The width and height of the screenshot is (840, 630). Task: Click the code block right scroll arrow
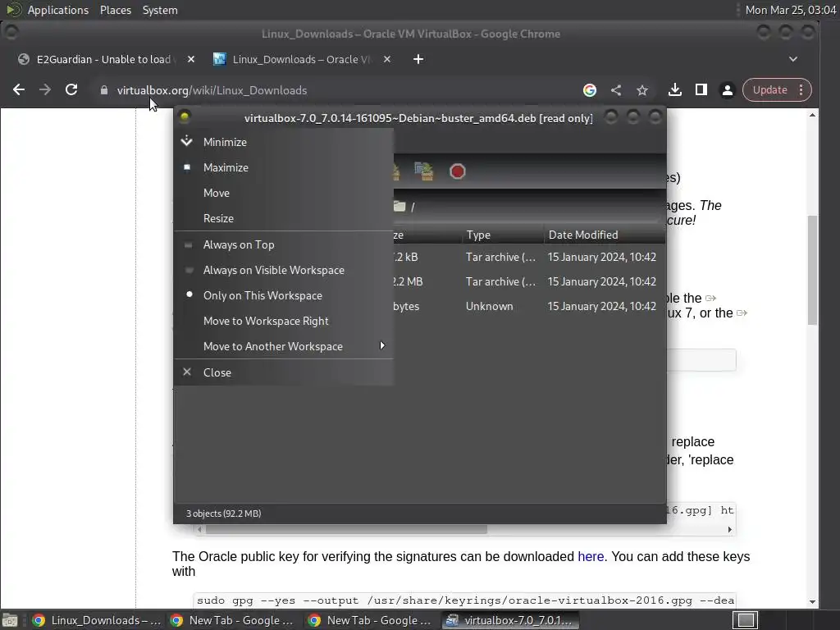click(729, 529)
